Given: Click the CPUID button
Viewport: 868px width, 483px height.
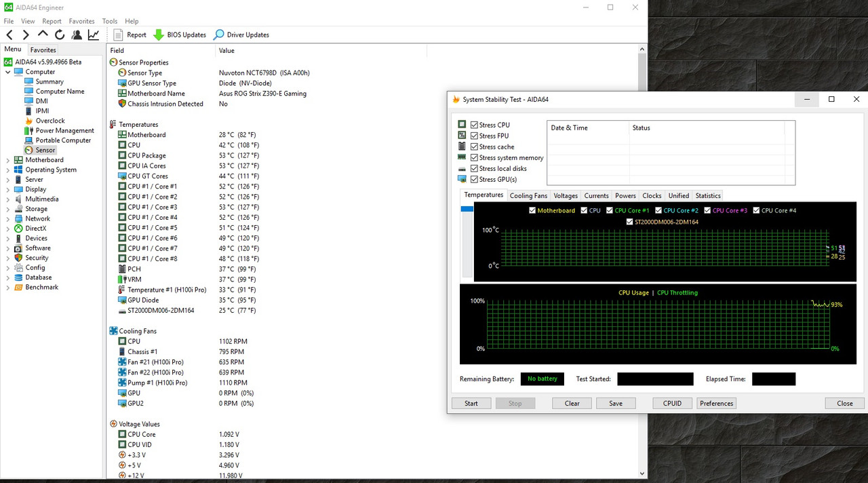Looking at the screenshot, I should click(x=673, y=403).
